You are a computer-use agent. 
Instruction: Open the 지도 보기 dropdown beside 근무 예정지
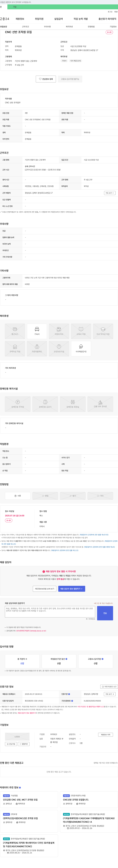110,193
